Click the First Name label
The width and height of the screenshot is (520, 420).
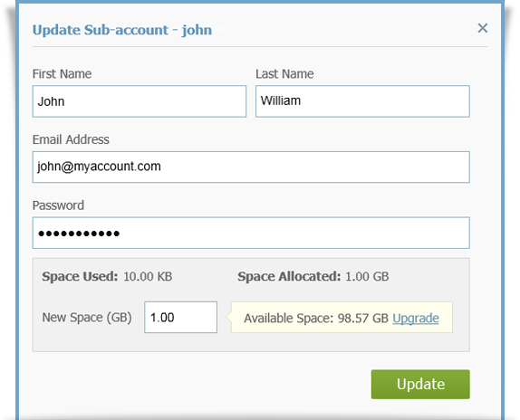pyautogui.click(x=62, y=74)
